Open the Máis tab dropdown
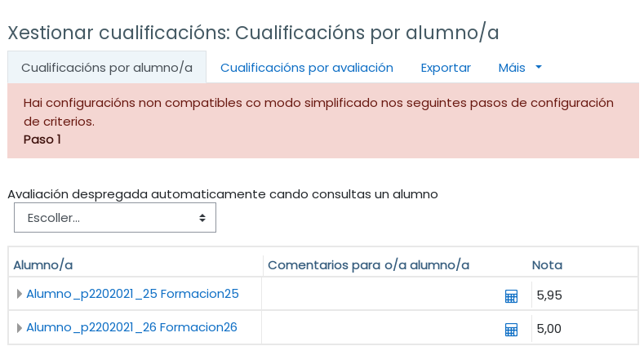Screen dimensions: 644x355 coord(520,68)
